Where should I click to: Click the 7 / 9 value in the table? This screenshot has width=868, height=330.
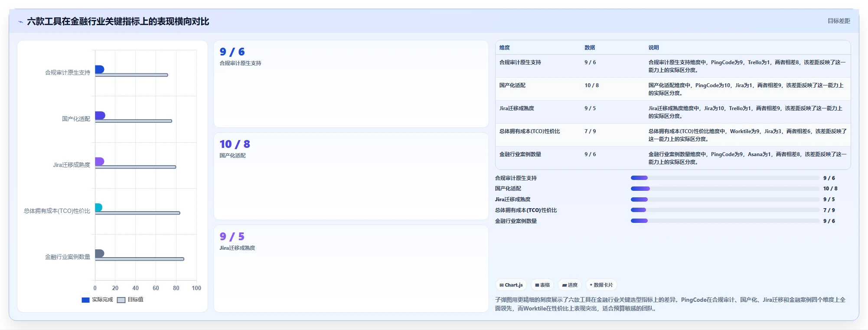[x=590, y=131]
